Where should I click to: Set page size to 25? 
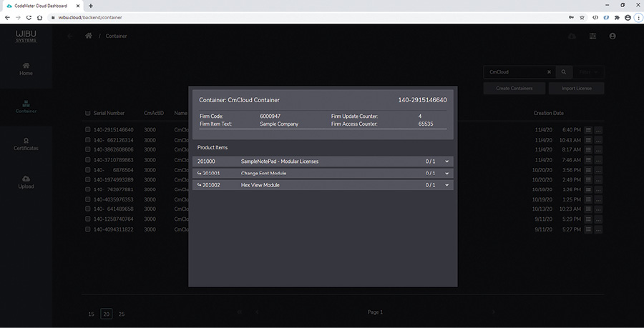[122, 314]
